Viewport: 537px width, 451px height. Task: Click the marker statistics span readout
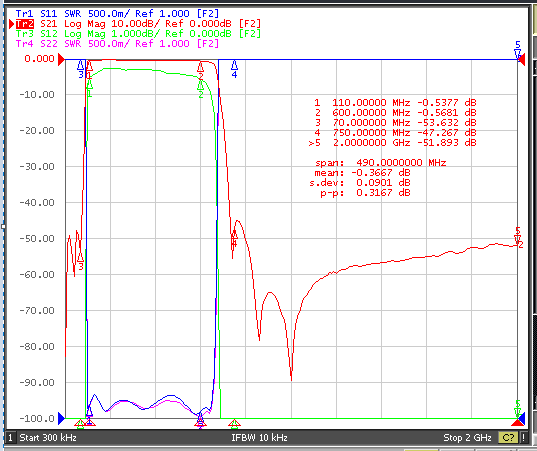(380, 162)
